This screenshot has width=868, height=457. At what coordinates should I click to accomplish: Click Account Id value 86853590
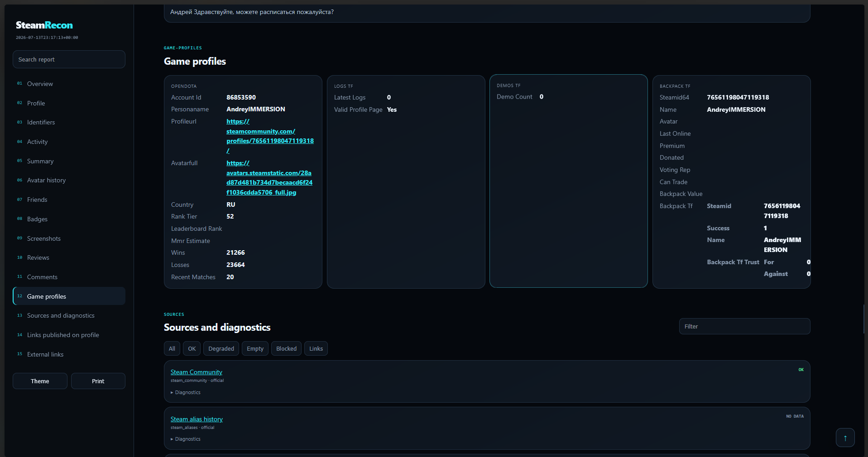click(x=241, y=97)
